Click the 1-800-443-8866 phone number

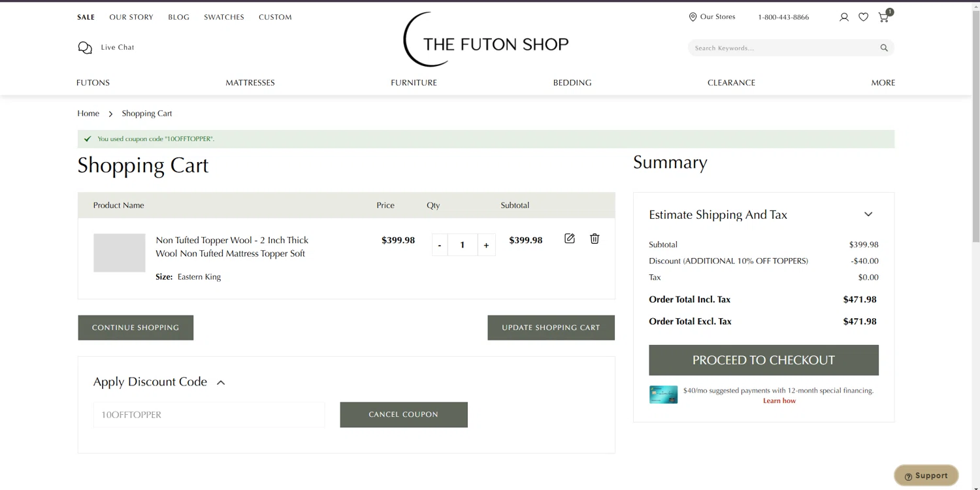(783, 17)
